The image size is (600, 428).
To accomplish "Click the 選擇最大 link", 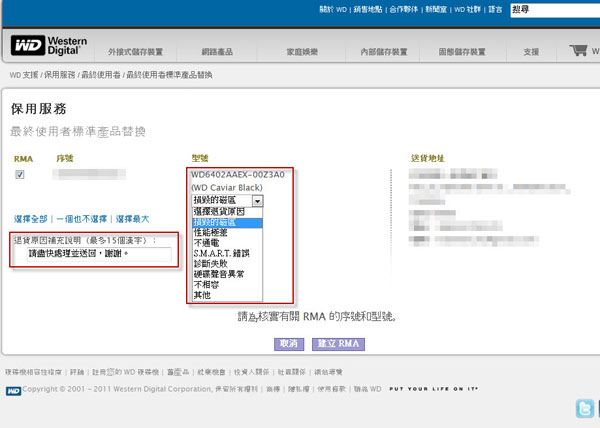I will pos(132,219).
